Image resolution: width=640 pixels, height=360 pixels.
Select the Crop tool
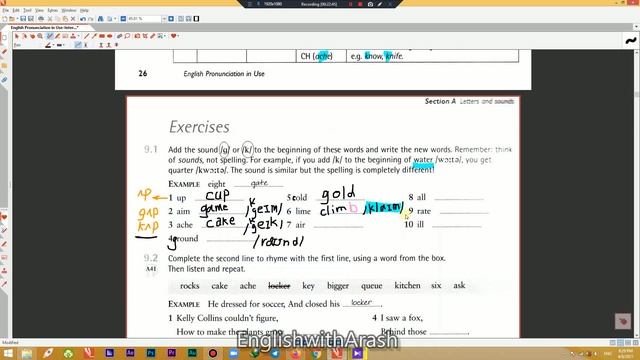tap(145, 36)
